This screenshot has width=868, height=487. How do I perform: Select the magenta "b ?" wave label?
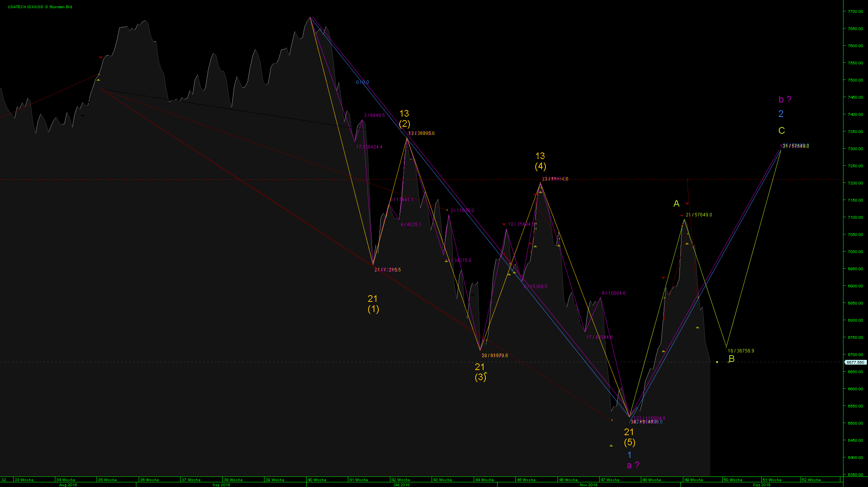coord(785,99)
